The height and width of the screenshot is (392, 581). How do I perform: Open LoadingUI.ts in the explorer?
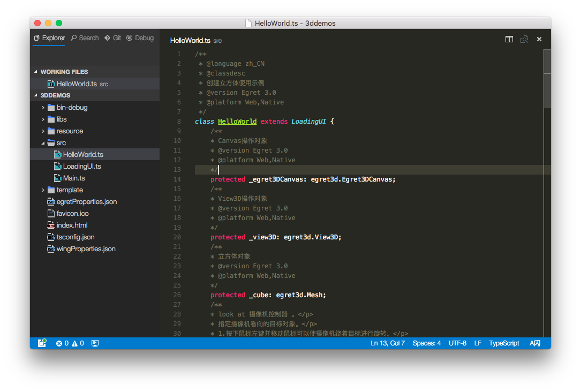[82, 167]
